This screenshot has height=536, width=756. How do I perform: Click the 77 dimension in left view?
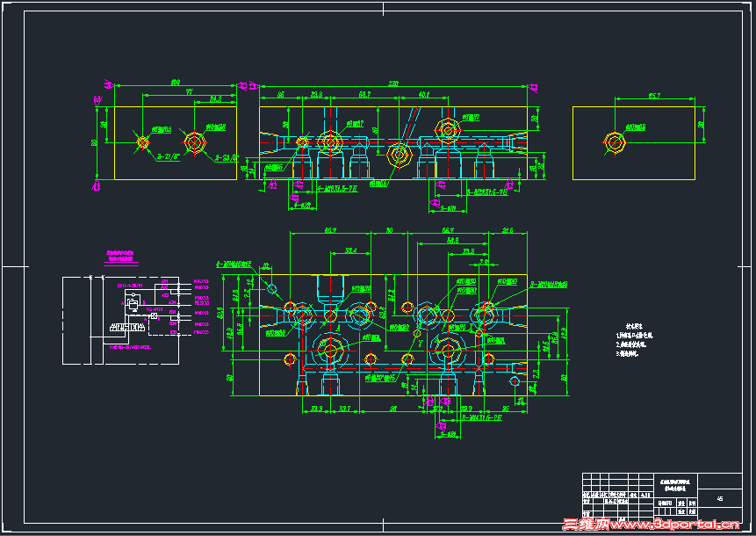[190, 91]
